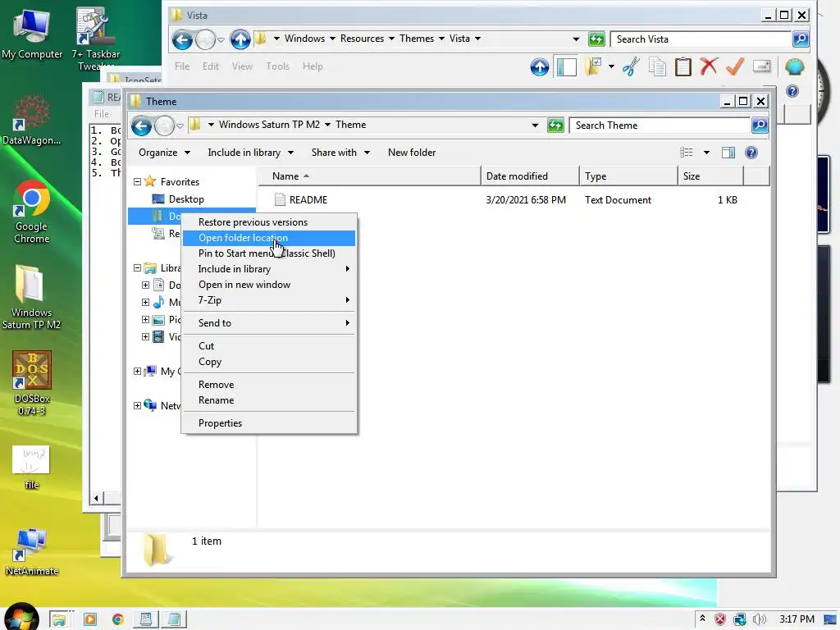The height and width of the screenshot is (630, 840).
Task: Select the README text file
Action: (308, 200)
